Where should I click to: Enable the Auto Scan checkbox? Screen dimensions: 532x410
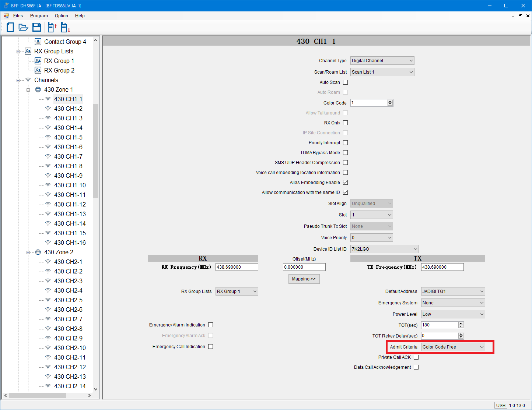(345, 82)
